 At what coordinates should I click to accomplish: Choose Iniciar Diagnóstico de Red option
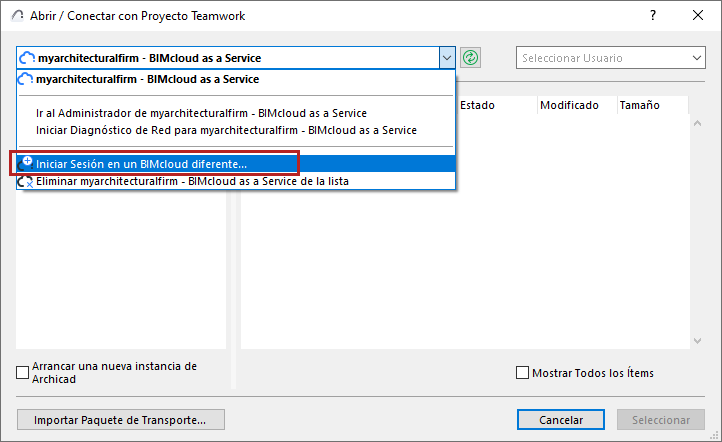(x=226, y=130)
